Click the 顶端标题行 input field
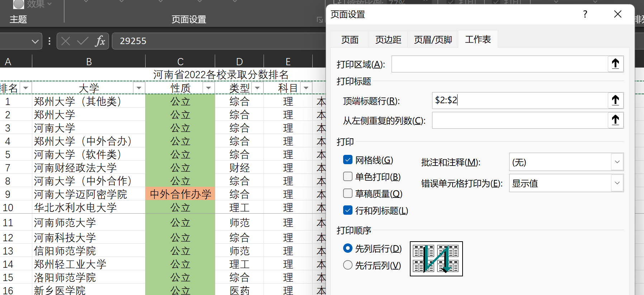This screenshot has height=295, width=644. [520, 100]
